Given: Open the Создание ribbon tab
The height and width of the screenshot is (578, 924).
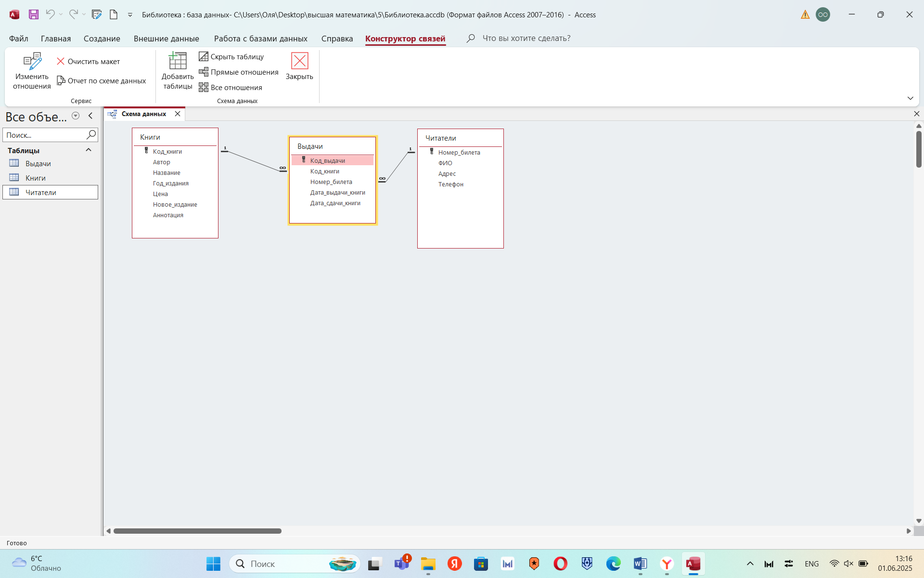Looking at the screenshot, I should click(102, 39).
